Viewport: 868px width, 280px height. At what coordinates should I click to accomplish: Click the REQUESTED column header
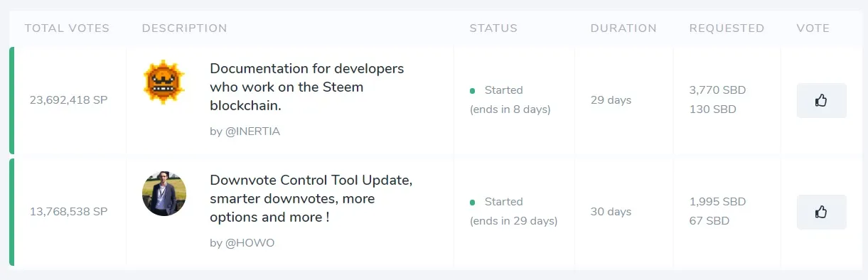tap(727, 28)
